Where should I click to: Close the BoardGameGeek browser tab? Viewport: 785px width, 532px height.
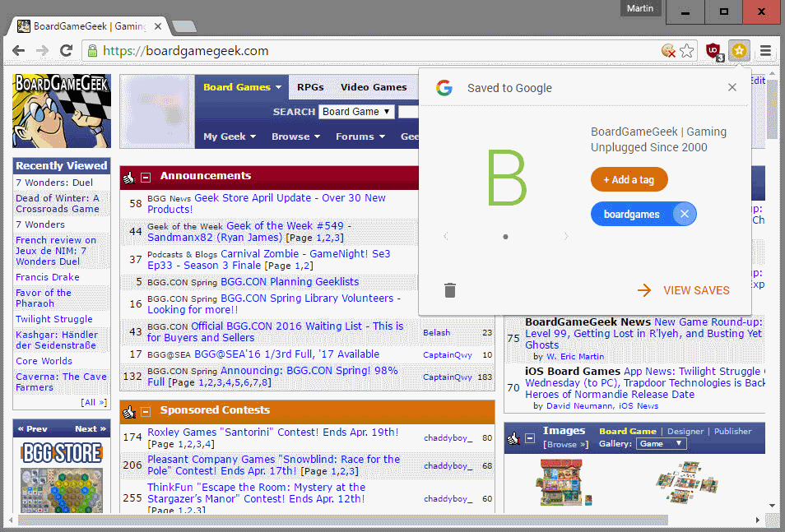[x=158, y=26]
